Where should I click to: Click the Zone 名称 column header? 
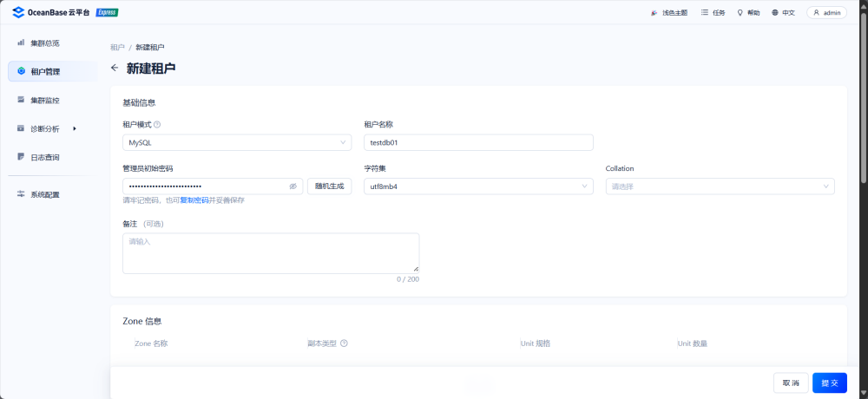pyautogui.click(x=151, y=343)
